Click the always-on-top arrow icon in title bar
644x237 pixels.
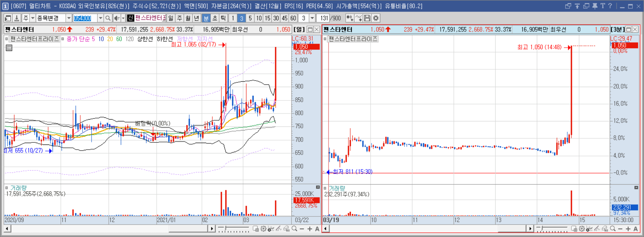(x=577, y=6)
